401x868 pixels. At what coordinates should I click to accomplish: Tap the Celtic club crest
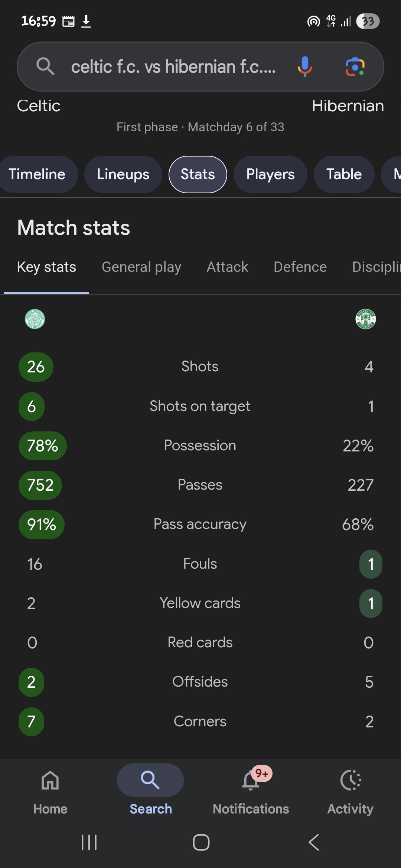pyautogui.click(x=35, y=319)
